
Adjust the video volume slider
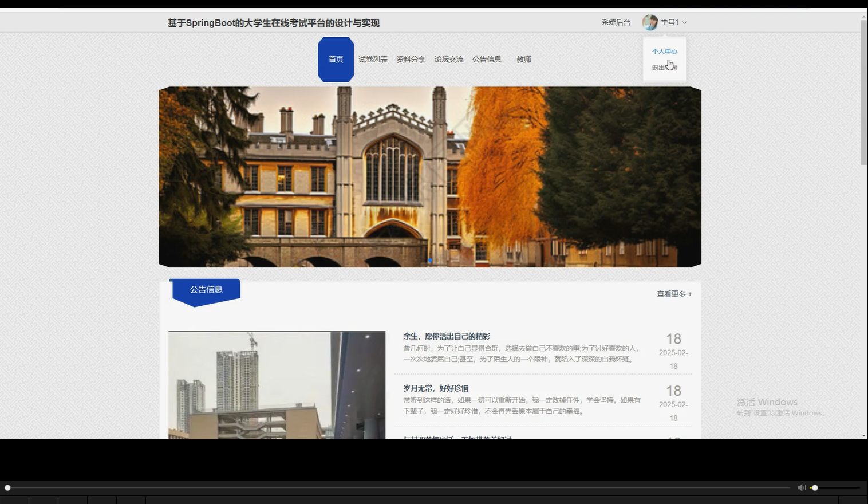pyautogui.click(x=835, y=487)
